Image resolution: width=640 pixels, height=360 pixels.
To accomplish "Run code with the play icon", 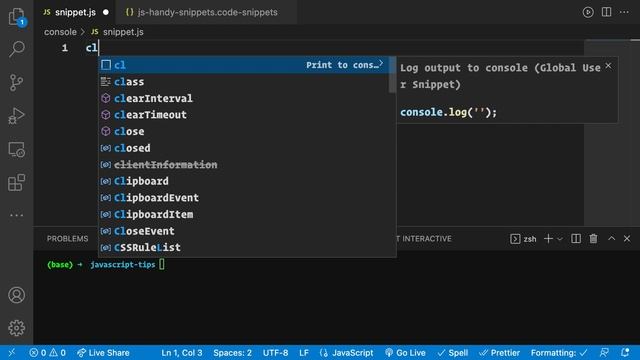I will (588, 12).
